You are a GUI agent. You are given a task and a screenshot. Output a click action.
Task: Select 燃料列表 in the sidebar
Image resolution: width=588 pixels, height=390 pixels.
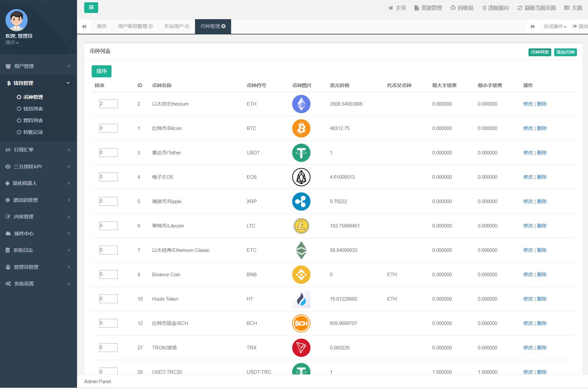tap(33, 121)
